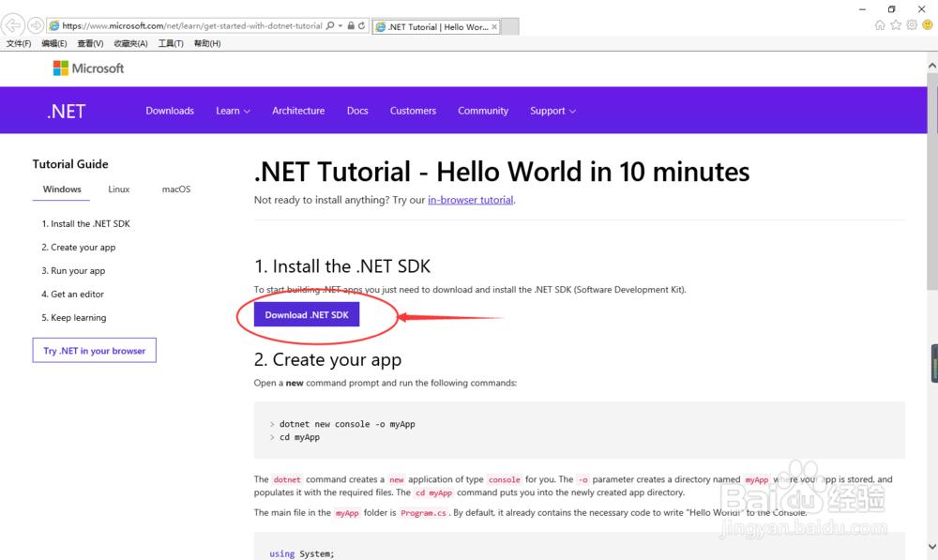Expand the address bar dropdown arrow
This screenshot has width=938, height=560.
340,25
